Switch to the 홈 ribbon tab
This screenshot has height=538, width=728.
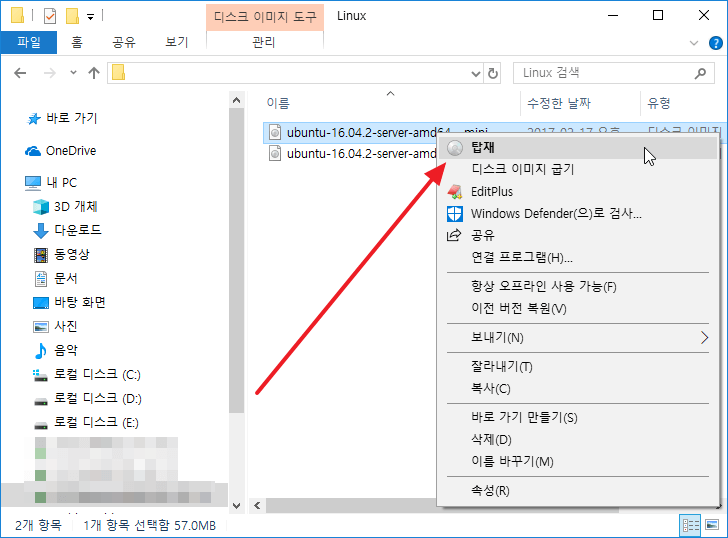click(x=77, y=42)
